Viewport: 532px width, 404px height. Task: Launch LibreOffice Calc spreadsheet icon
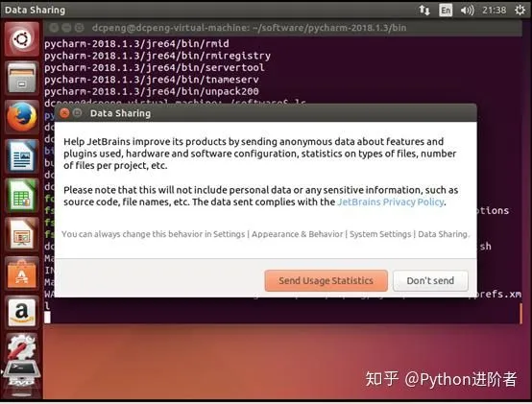[22, 196]
